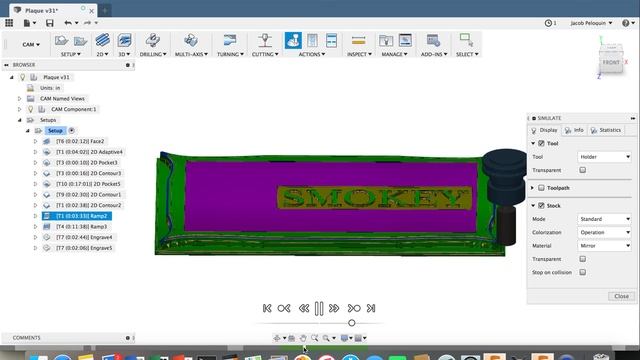640x360 pixels.
Task: Open the ACTIONS menu
Action: coord(311,54)
